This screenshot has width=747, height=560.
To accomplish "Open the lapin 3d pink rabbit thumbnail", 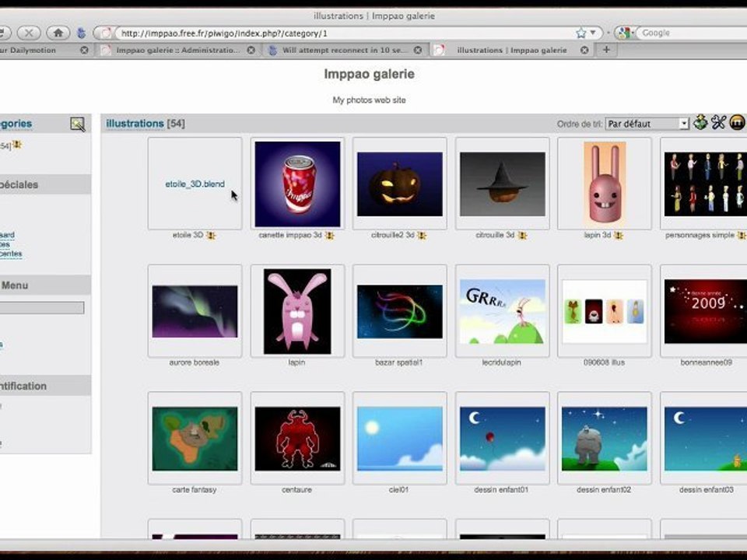I will pyautogui.click(x=605, y=184).
